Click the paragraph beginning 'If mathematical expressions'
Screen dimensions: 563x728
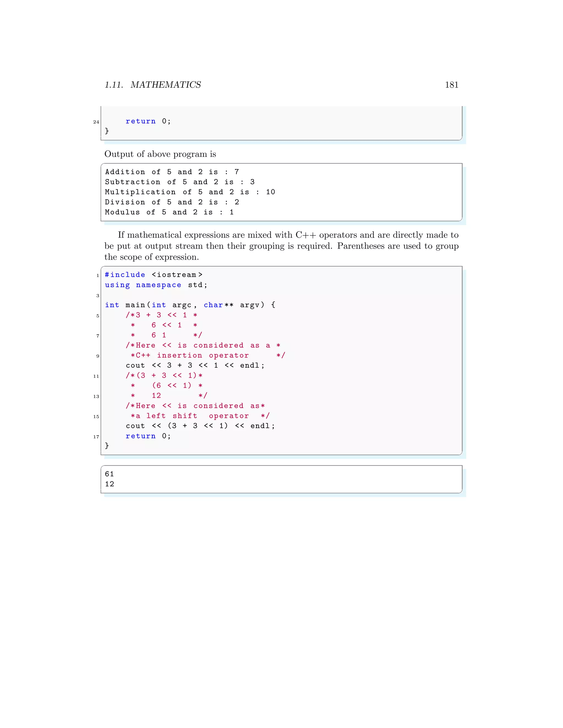tap(281, 246)
